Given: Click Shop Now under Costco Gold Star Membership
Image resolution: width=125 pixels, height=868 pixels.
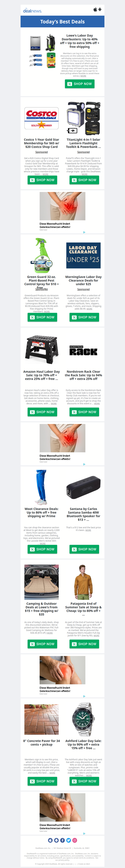Looking at the screenshot, I should [x=42, y=180].
